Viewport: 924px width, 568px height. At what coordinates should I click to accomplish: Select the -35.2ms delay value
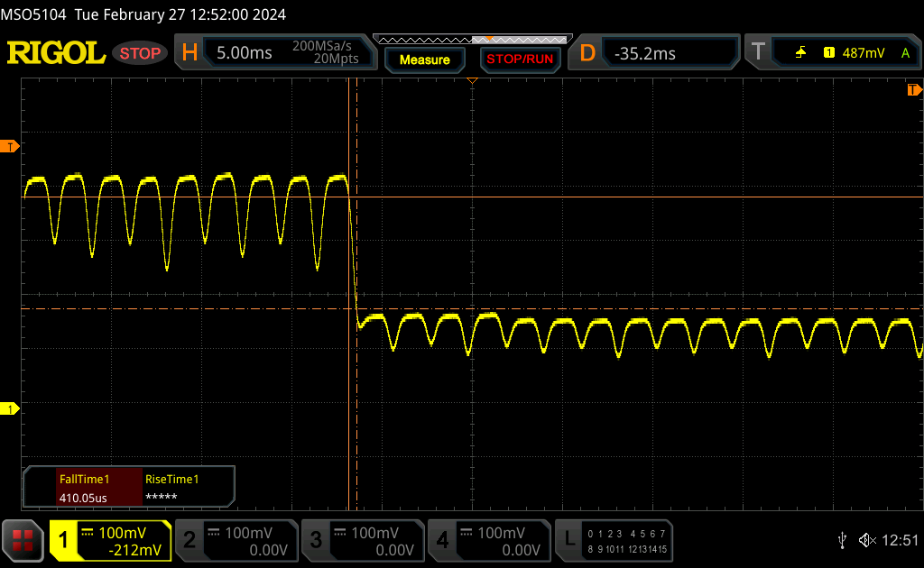pyautogui.click(x=644, y=53)
